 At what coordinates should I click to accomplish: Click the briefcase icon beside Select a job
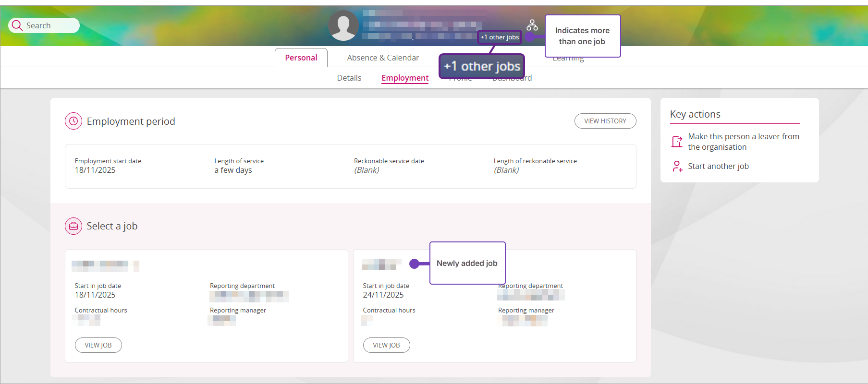coord(73,226)
